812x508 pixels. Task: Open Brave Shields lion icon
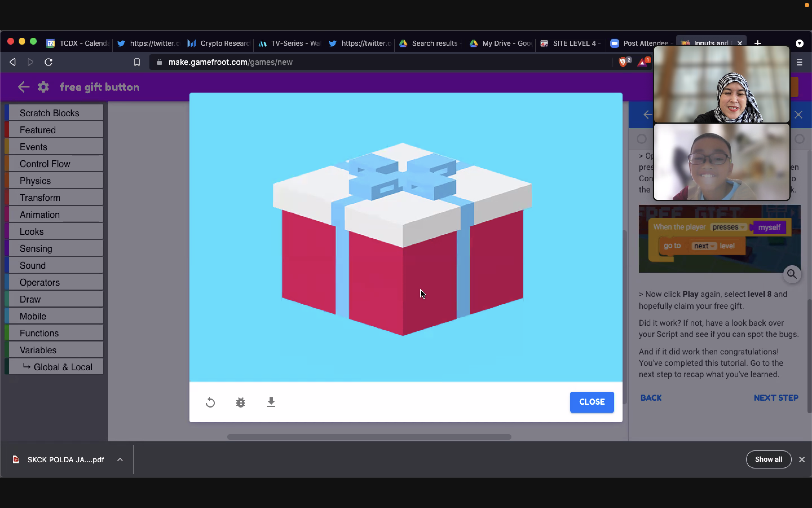(x=623, y=62)
